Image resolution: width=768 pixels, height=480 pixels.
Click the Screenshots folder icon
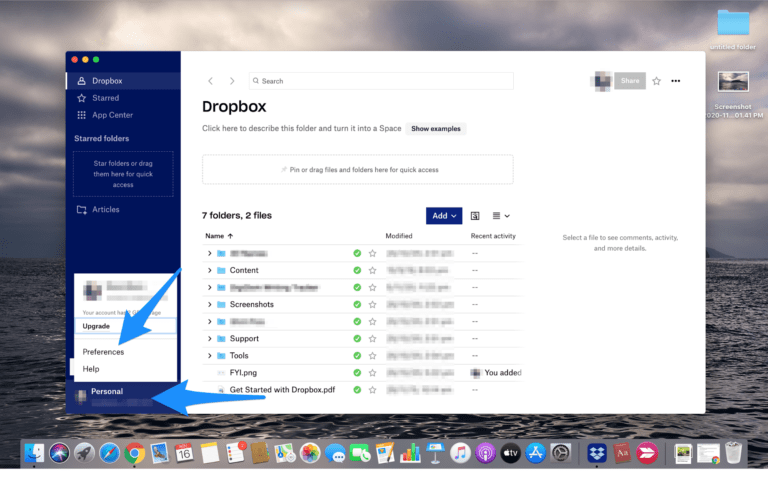pyautogui.click(x=221, y=305)
